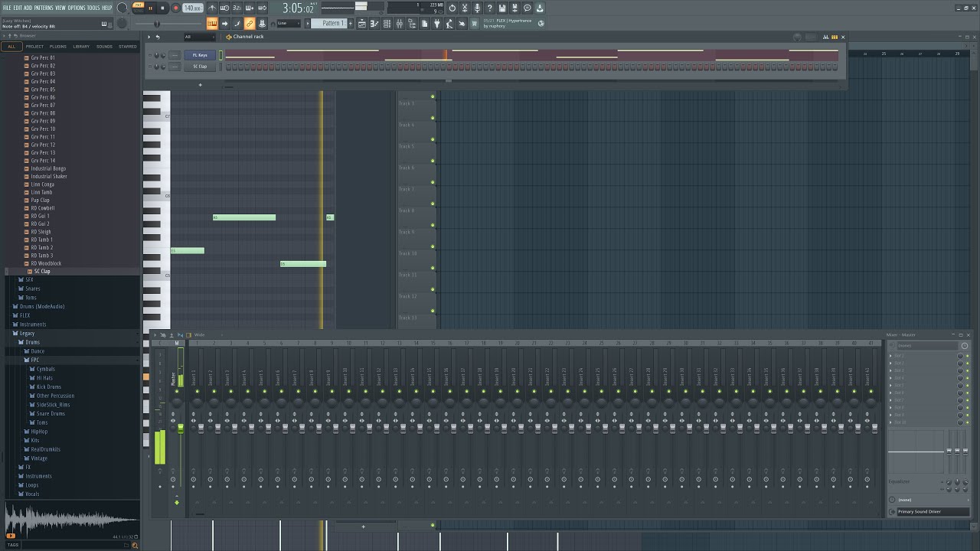Open the Piano roll view icon

click(374, 24)
